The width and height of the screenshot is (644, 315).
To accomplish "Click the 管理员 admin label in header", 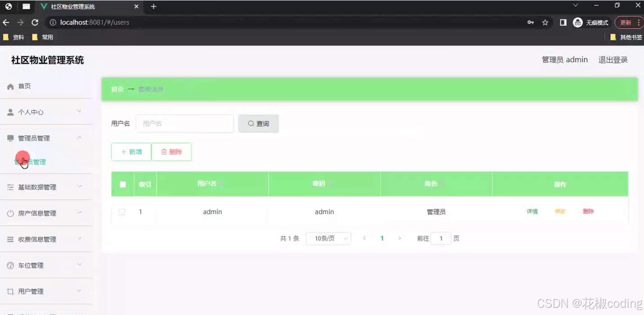I will coord(565,60).
